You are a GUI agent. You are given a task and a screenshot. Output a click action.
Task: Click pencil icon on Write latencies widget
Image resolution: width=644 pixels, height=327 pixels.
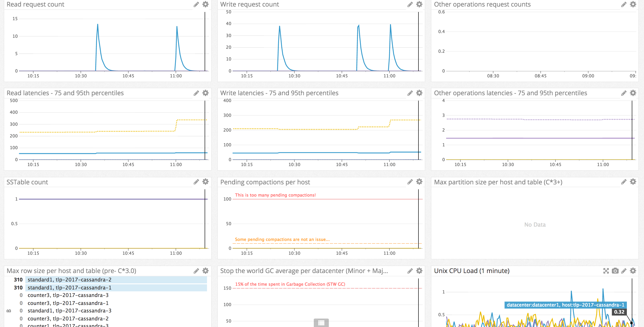[x=410, y=93]
